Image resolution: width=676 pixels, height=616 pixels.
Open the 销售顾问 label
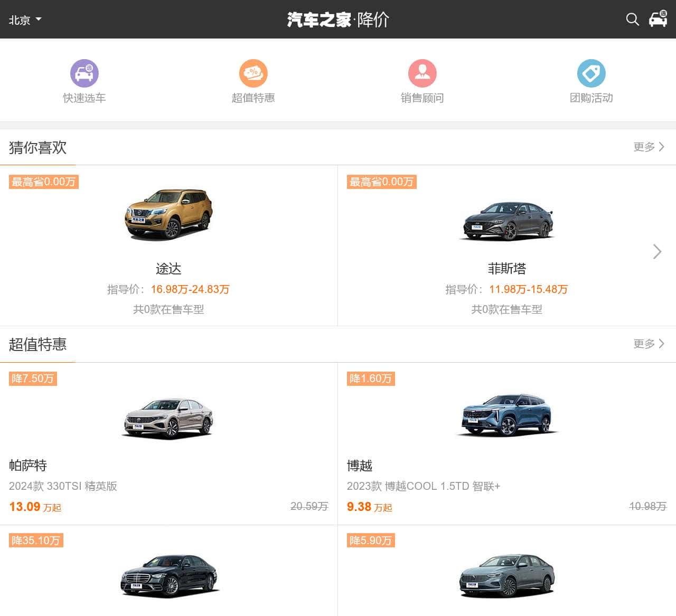pos(422,98)
